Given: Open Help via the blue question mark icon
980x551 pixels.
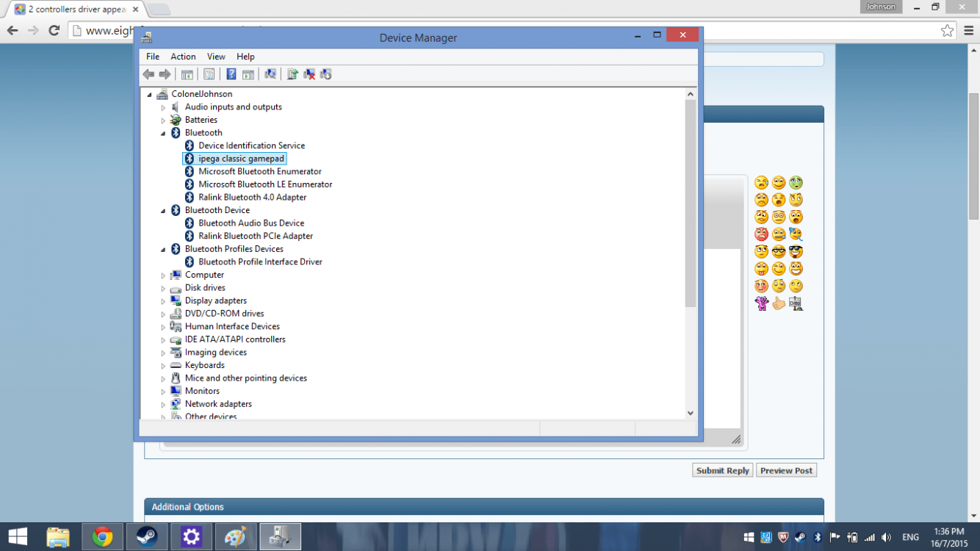Looking at the screenshot, I should coord(231,74).
